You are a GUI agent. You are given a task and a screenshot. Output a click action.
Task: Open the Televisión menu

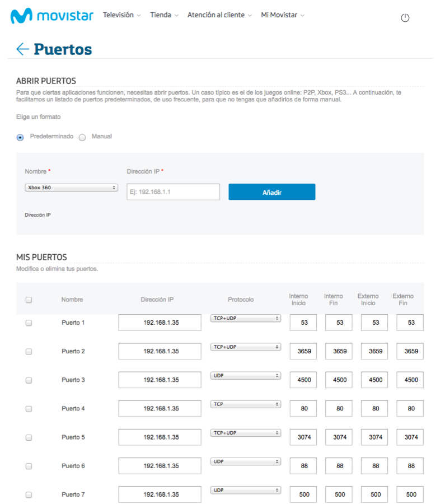point(121,15)
